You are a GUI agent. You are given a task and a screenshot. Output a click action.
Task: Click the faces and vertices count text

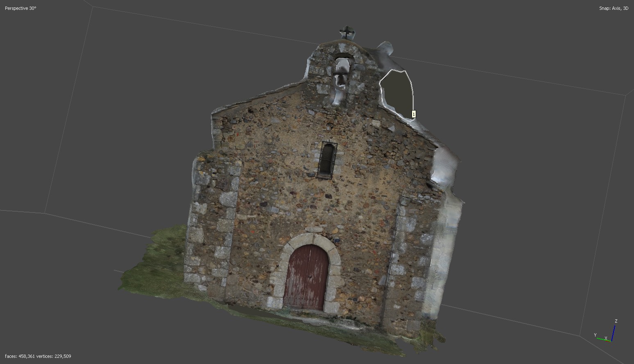point(38,356)
